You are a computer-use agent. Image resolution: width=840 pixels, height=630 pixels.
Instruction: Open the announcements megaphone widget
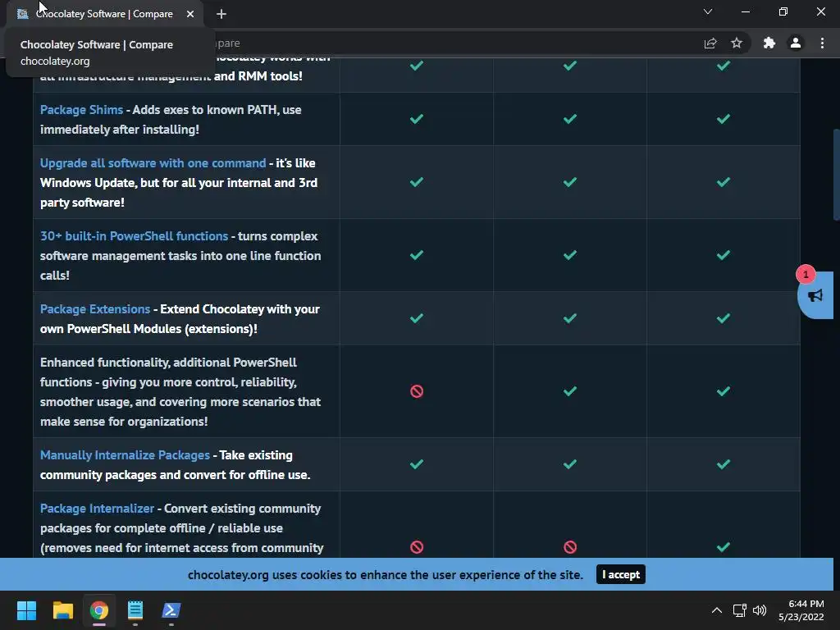[x=815, y=295]
